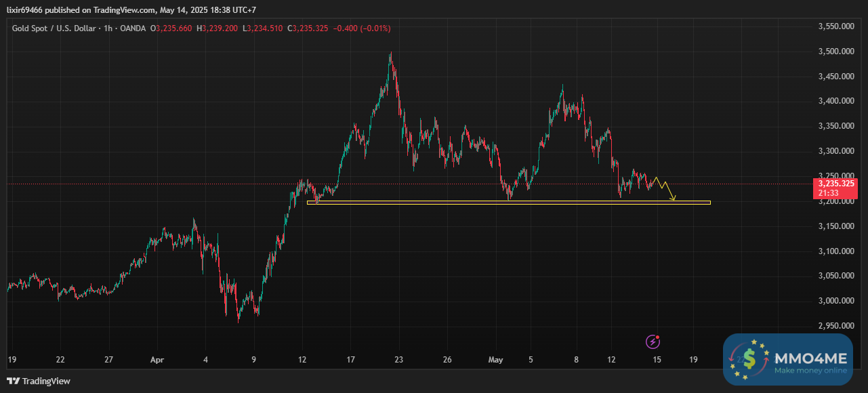Select the open value 3,235.660
This screenshot has height=393, width=868.
[x=174, y=28]
